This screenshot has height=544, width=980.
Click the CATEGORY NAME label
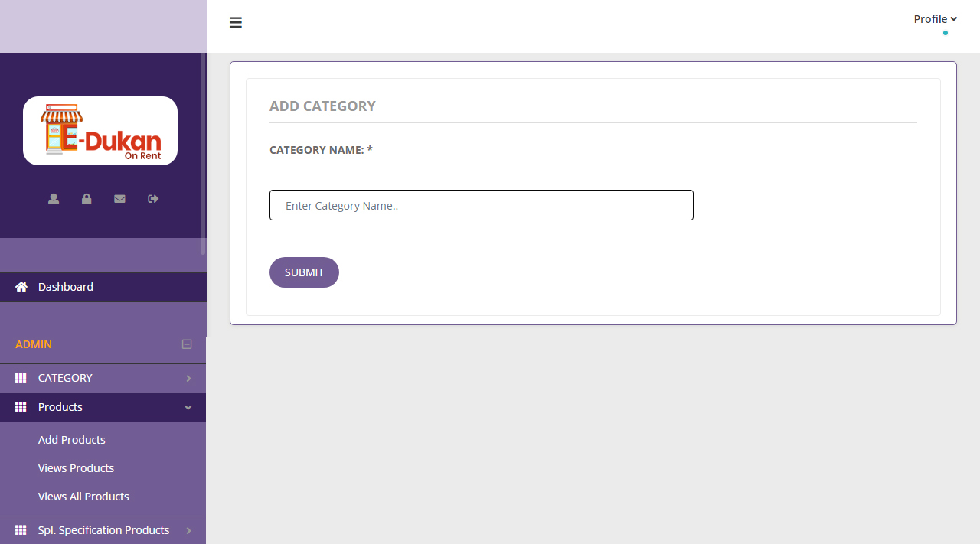pos(321,150)
